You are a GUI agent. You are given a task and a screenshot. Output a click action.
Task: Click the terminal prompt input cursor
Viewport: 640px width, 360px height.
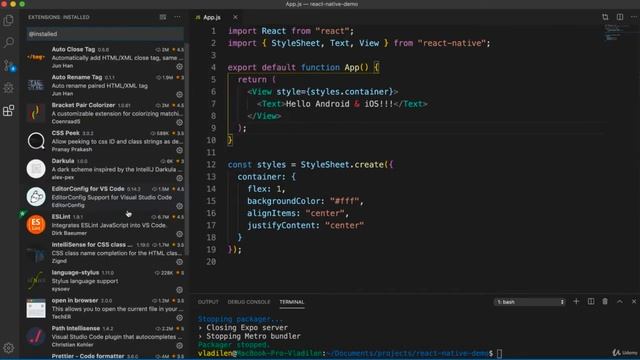(x=500, y=353)
